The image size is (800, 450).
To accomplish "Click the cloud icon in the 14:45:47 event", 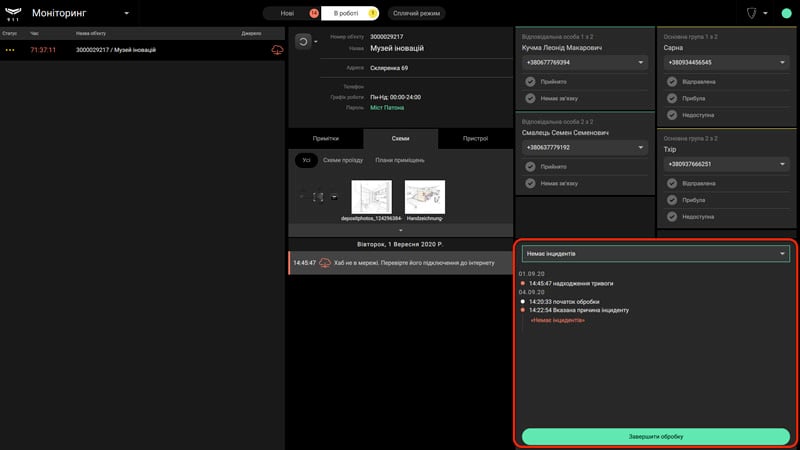I will click(x=325, y=263).
